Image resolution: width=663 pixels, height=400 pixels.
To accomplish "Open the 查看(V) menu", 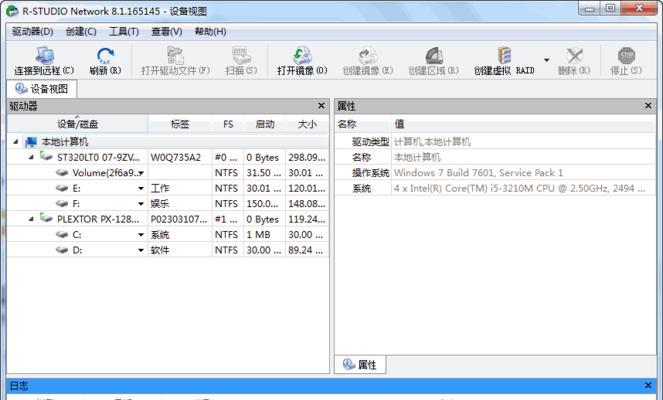I will 167,32.
